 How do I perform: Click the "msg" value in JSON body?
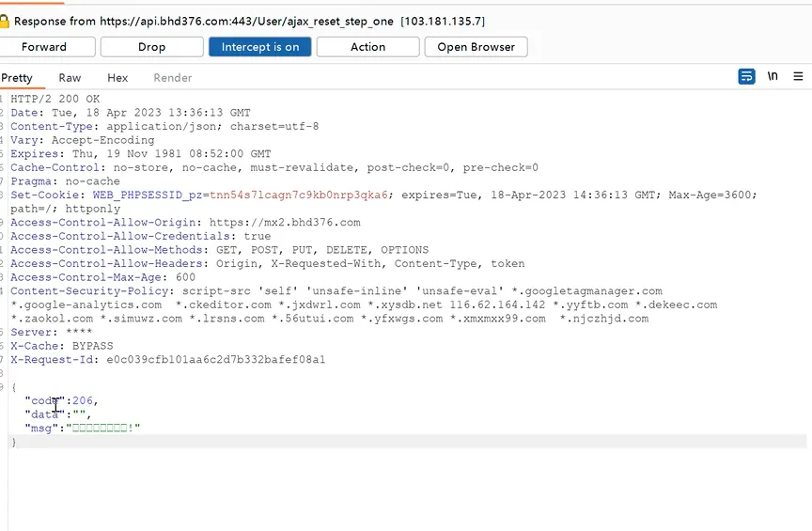point(102,428)
